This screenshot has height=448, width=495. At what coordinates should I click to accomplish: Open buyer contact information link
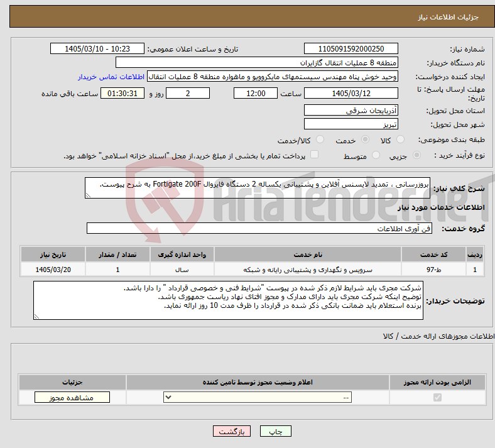tap(111, 77)
